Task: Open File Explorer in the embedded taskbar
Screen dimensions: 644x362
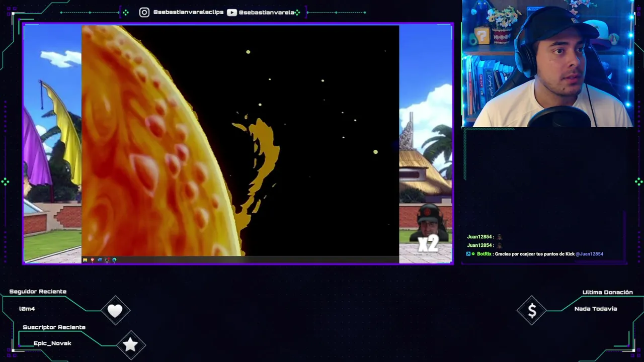Action: click(85, 260)
